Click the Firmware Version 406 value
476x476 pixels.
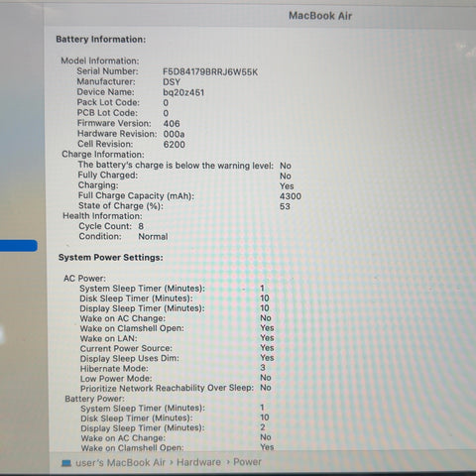click(x=172, y=124)
